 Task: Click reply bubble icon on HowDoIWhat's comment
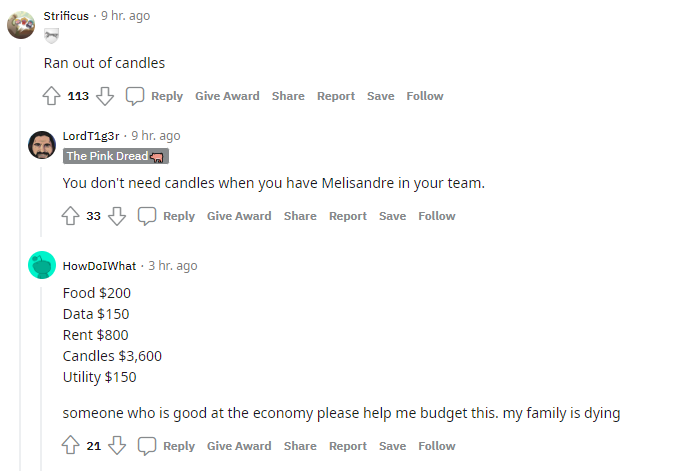tap(147, 446)
